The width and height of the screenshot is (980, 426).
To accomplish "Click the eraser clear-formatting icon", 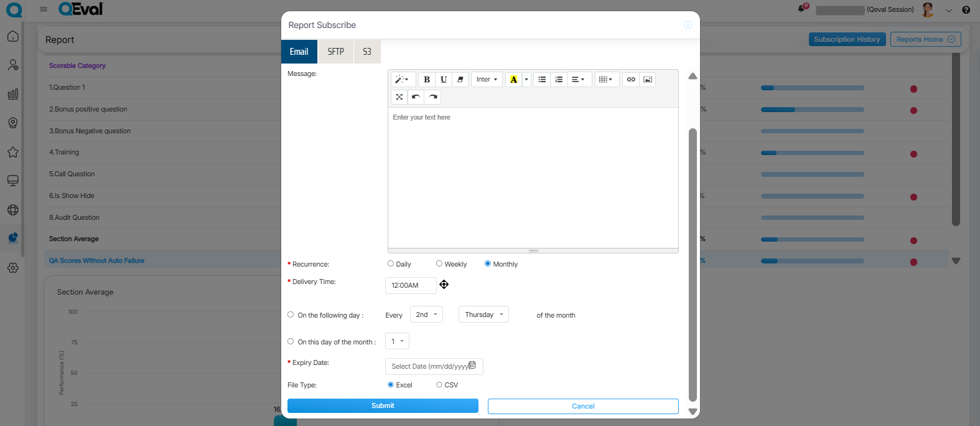I will coord(460,80).
